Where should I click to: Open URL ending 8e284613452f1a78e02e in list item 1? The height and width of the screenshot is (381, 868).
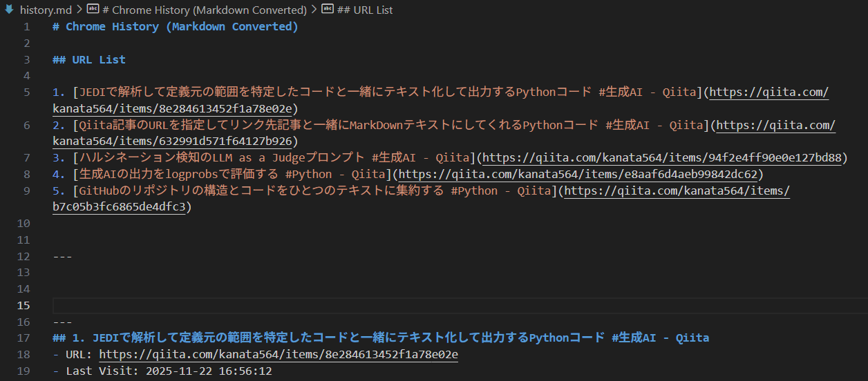click(x=768, y=92)
